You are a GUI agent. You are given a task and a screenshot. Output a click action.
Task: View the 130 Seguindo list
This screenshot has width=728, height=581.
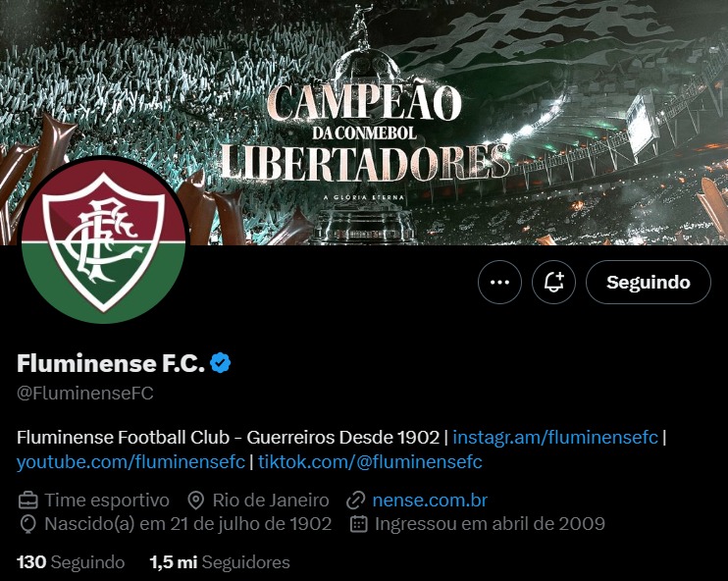pyautogui.click(x=71, y=562)
